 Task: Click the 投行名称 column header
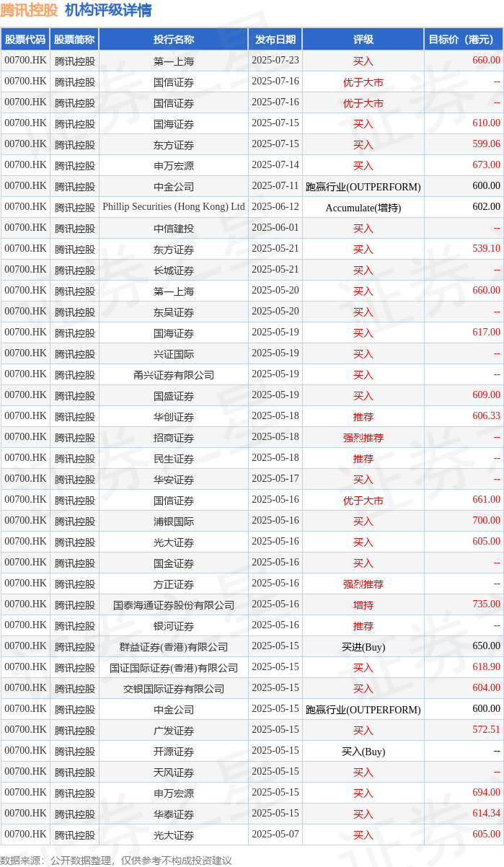(174, 40)
